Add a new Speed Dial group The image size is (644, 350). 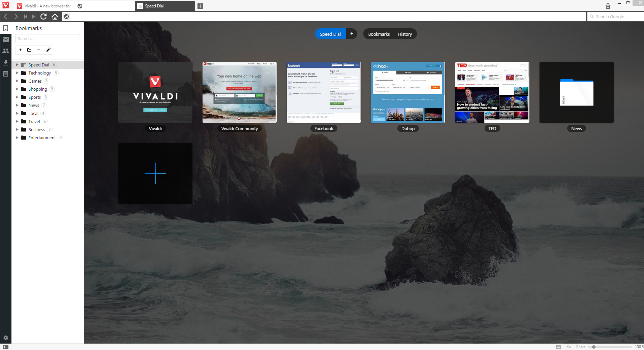(x=351, y=34)
